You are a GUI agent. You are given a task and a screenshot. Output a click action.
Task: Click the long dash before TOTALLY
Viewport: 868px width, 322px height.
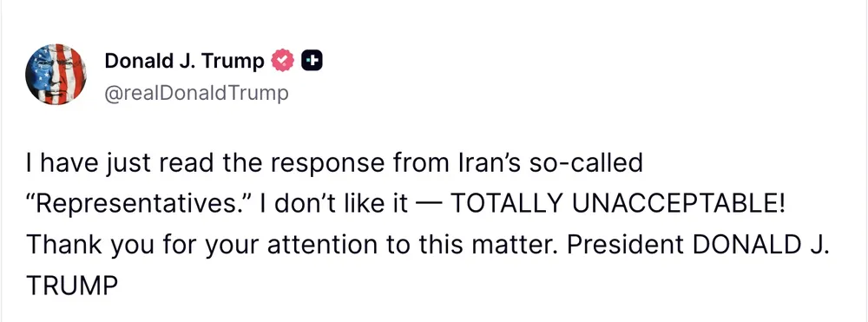(431, 205)
